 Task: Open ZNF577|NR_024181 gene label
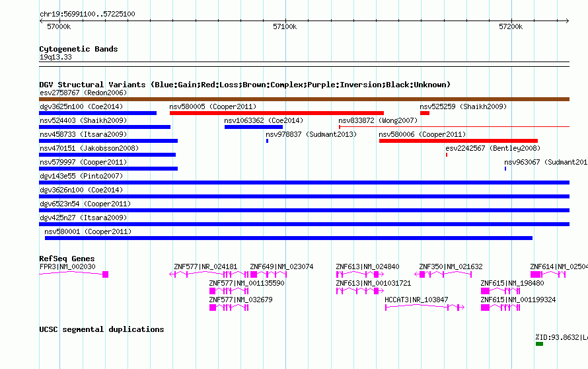[205, 267]
